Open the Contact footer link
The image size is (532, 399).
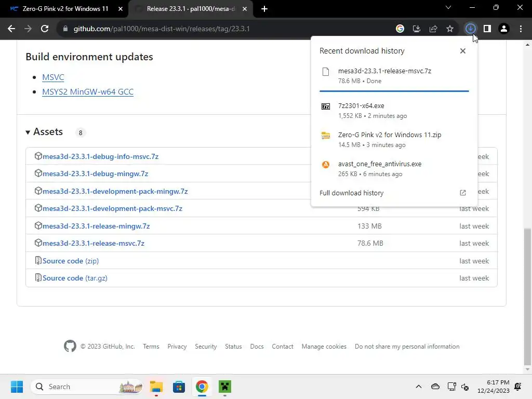click(283, 347)
